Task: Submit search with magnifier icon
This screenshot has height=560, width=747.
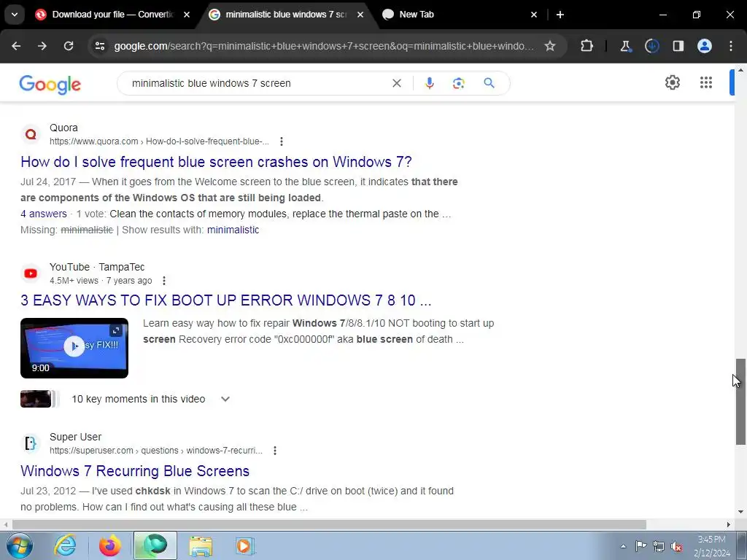Action: [x=489, y=83]
